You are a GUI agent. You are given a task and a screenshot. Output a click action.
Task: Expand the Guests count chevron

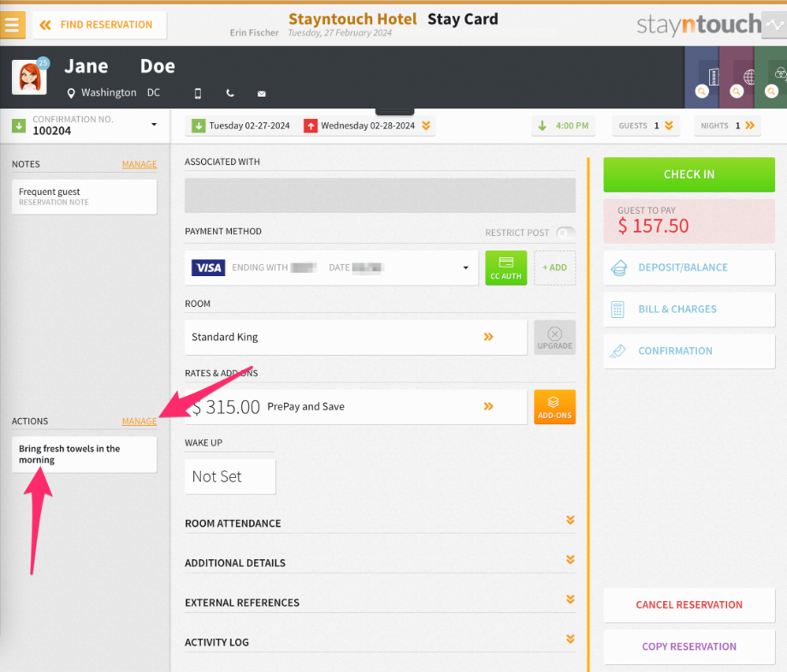click(669, 126)
